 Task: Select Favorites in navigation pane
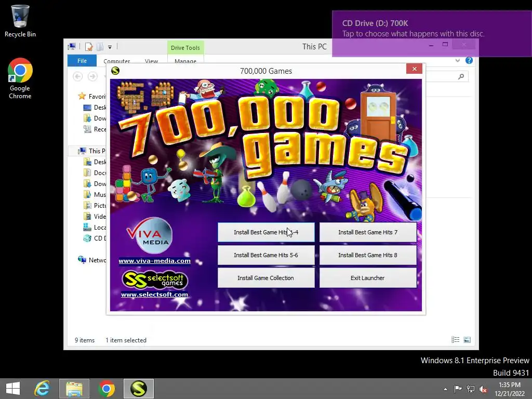click(x=92, y=96)
